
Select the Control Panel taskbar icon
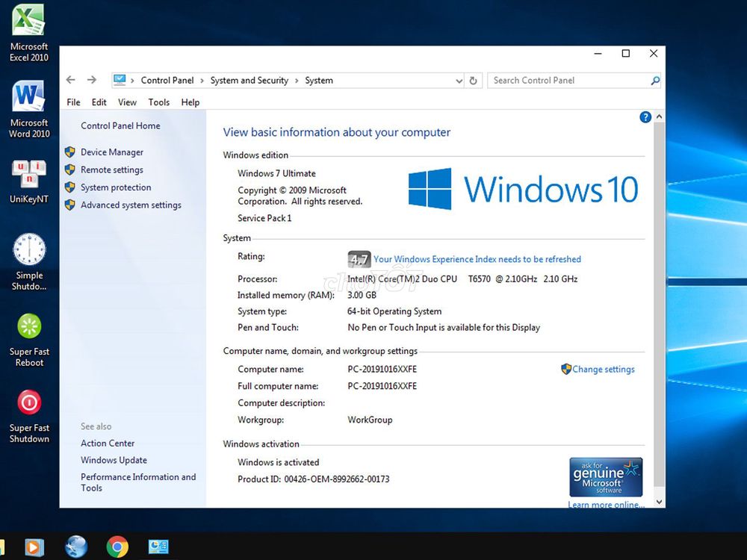point(158,547)
